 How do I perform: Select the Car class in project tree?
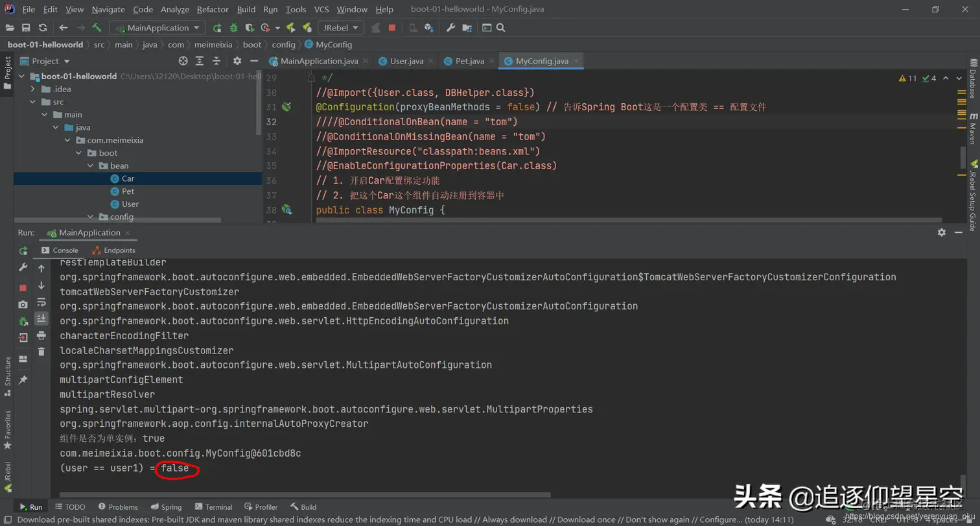(x=128, y=178)
